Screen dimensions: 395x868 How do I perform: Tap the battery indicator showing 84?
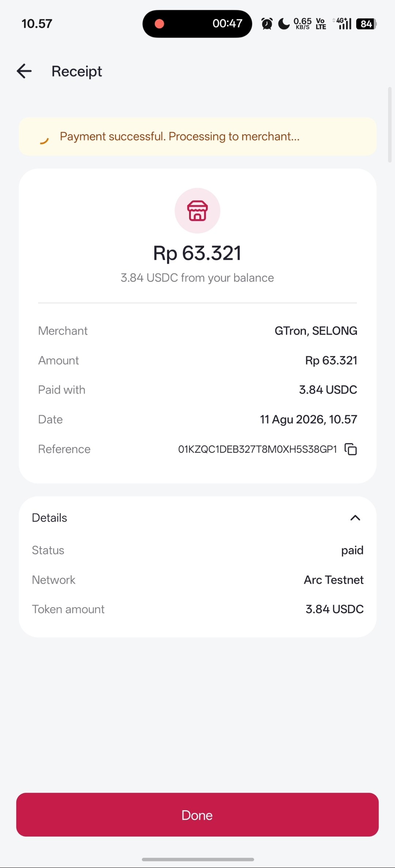click(366, 24)
